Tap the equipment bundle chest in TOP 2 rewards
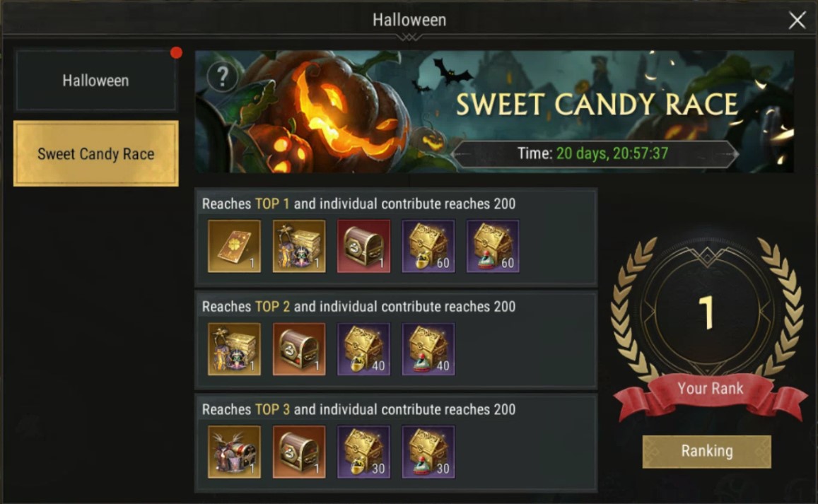 (x=234, y=349)
